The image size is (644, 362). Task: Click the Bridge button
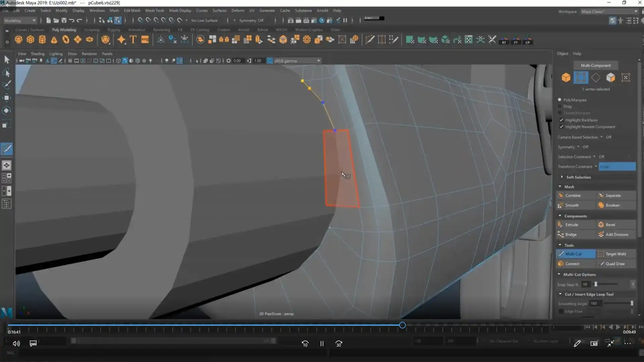[x=571, y=234]
